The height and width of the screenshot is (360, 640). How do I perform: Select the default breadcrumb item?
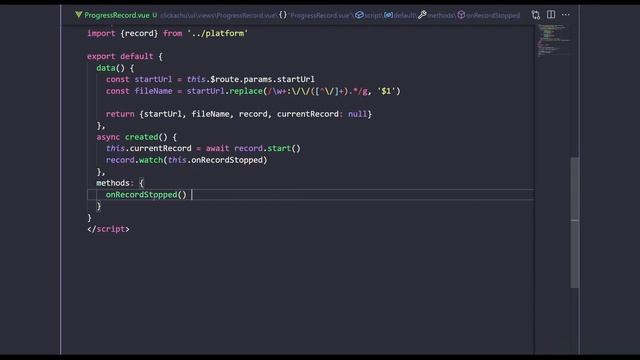[x=400, y=16]
